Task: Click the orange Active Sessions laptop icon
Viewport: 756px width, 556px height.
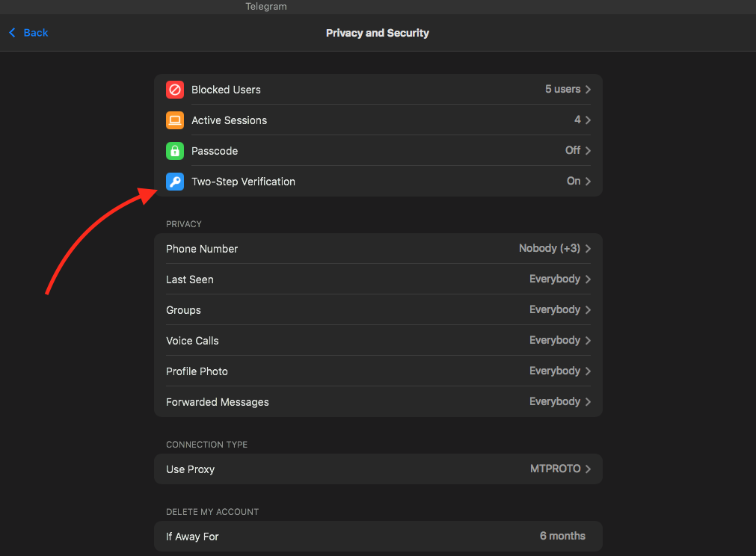Action: [175, 120]
